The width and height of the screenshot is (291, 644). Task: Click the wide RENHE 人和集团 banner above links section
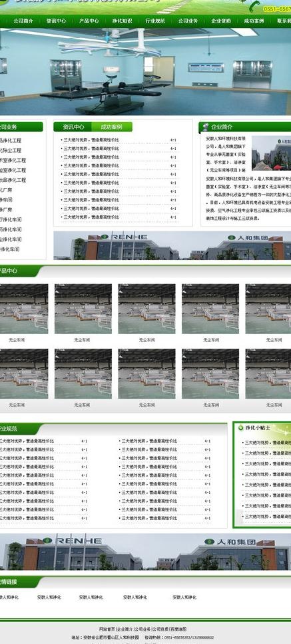tap(145, 551)
